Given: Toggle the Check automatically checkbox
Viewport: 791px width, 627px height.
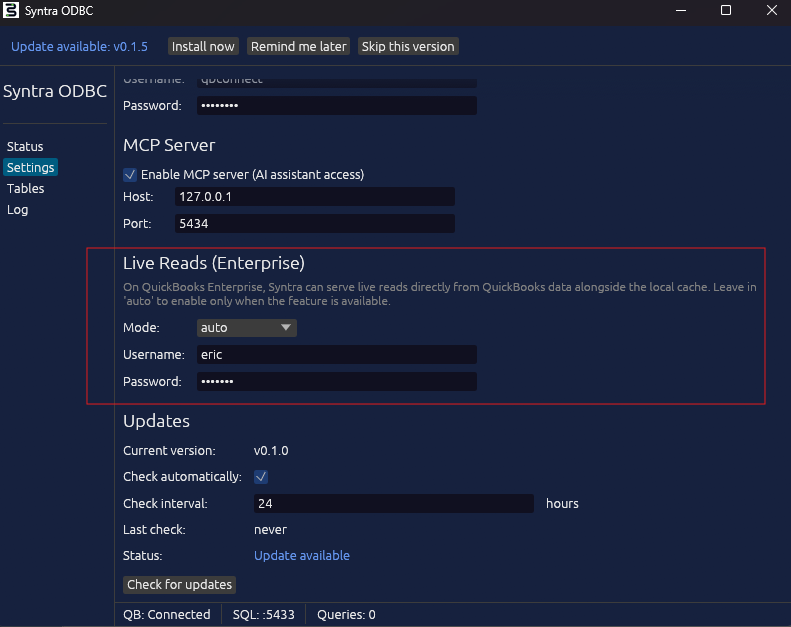Looking at the screenshot, I should [261, 477].
